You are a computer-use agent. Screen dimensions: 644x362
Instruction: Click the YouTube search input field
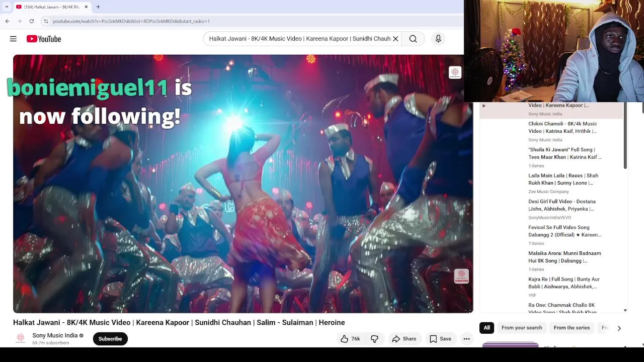coord(299,39)
